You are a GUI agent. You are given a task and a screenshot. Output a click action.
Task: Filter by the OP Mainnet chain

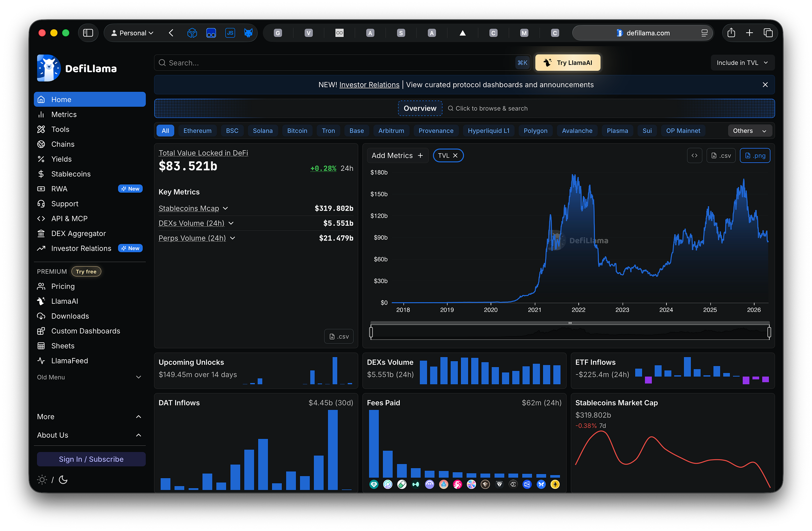[683, 130]
